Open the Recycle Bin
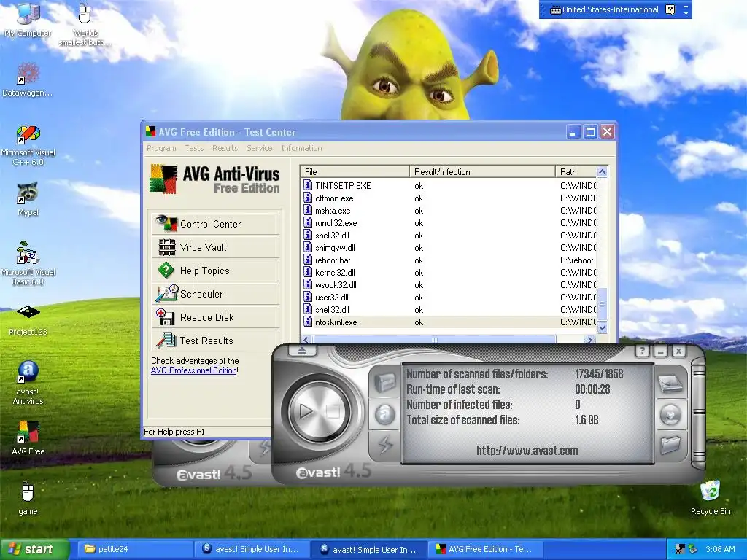Image resolution: width=747 pixels, height=560 pixels. click(x=711, y=498)
